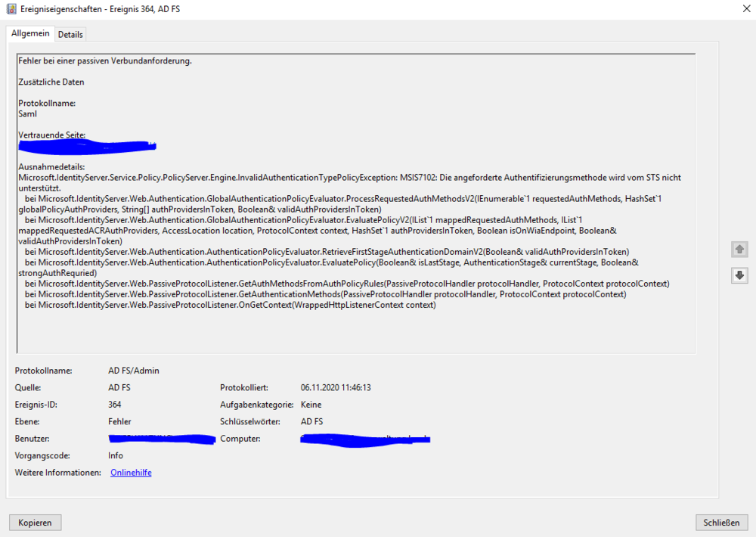Click the Protokolliert timestamp 06.11.2020 11:46:13

pos(336,388)
